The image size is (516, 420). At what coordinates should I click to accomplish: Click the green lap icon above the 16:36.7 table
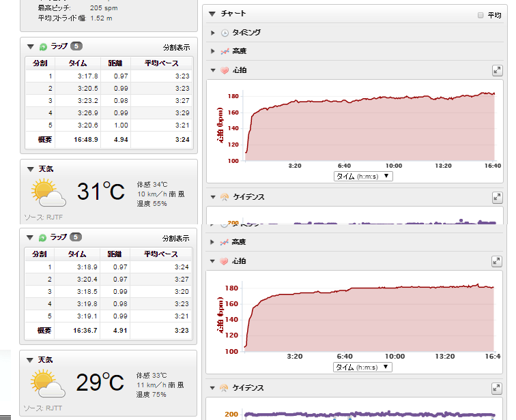(42, 238)
